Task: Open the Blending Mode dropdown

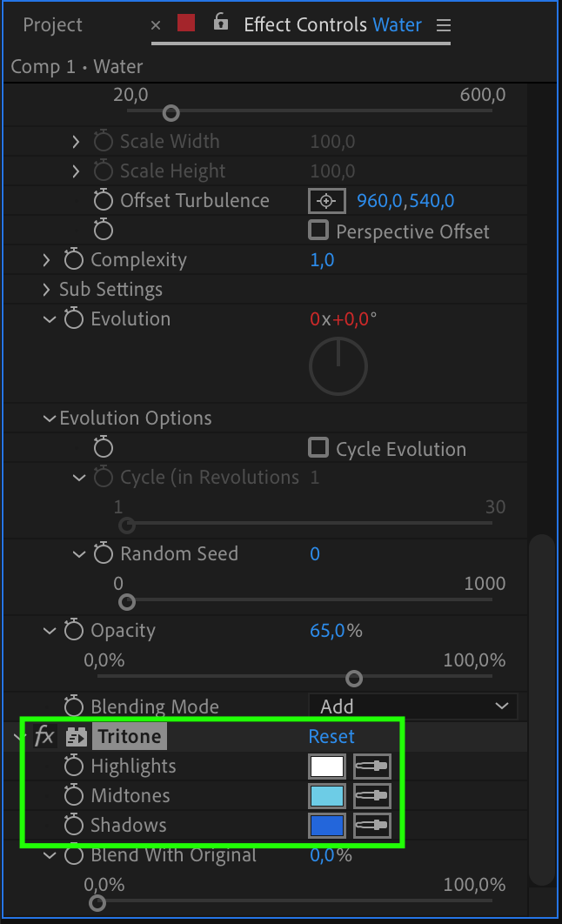Action: pyautogui.click(x=412, y=706)
